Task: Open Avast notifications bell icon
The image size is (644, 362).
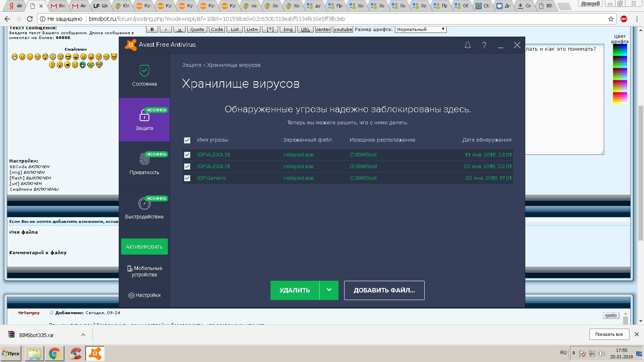Action: 468,45
